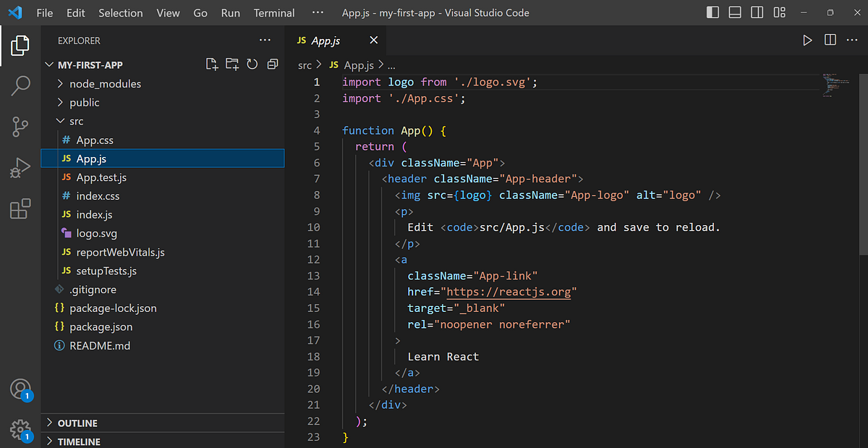Image resolution: width=868 pixels, height=448 pixels.
Task: Open the Go menu
Action: tap(200, 12)
